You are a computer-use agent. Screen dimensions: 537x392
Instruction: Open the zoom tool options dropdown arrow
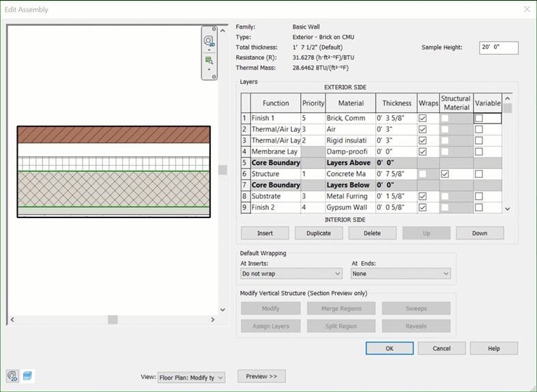tap(209, 70)
